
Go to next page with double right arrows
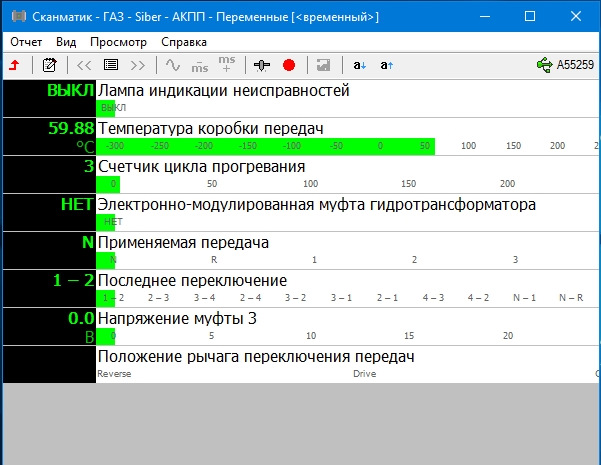point(138,65)
